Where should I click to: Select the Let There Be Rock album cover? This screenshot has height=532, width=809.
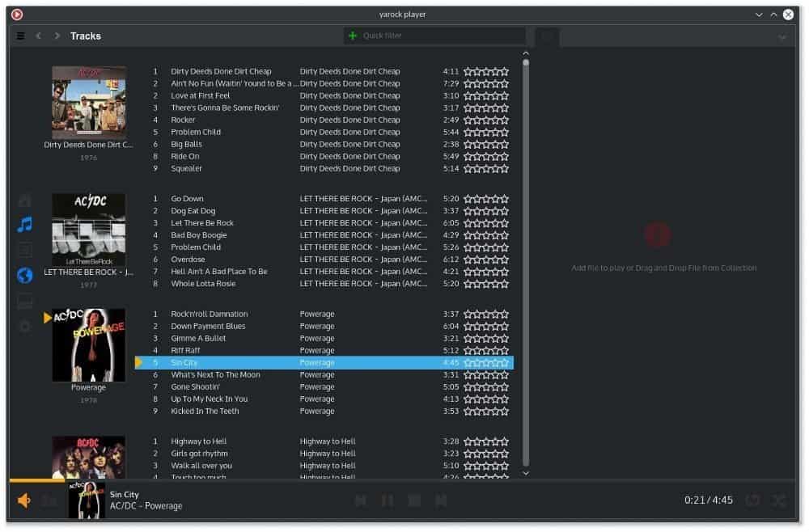(x=89, y=230)
